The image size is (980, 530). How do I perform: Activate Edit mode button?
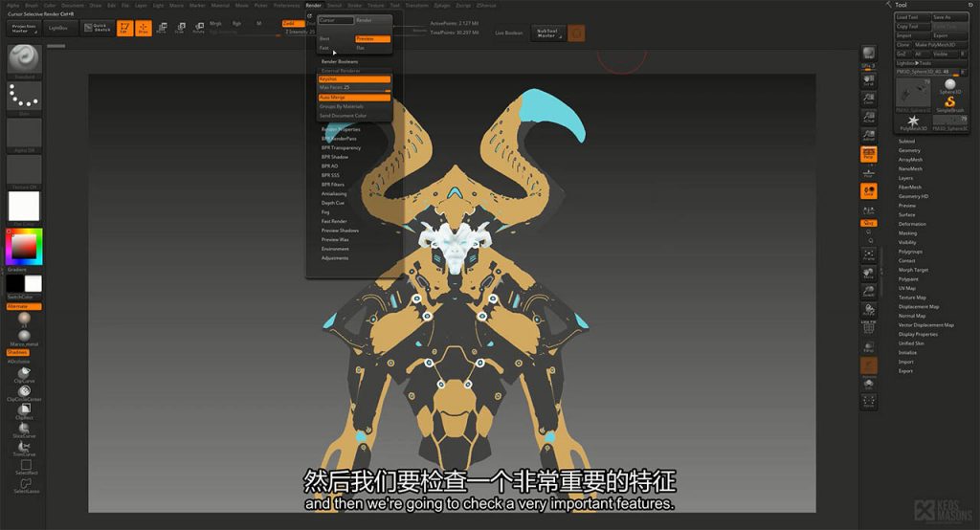click(x=125, y=28)
